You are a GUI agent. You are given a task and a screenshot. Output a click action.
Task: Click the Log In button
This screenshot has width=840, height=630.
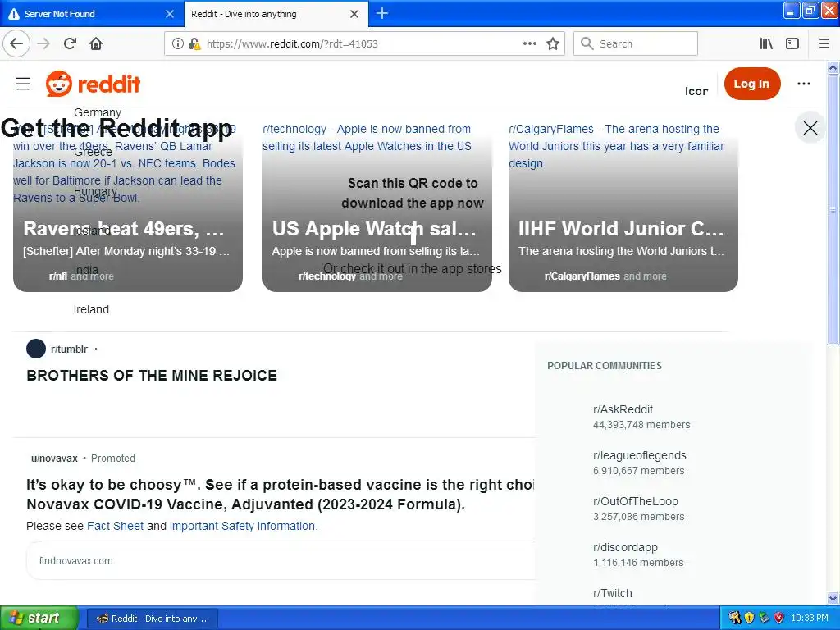752,84
